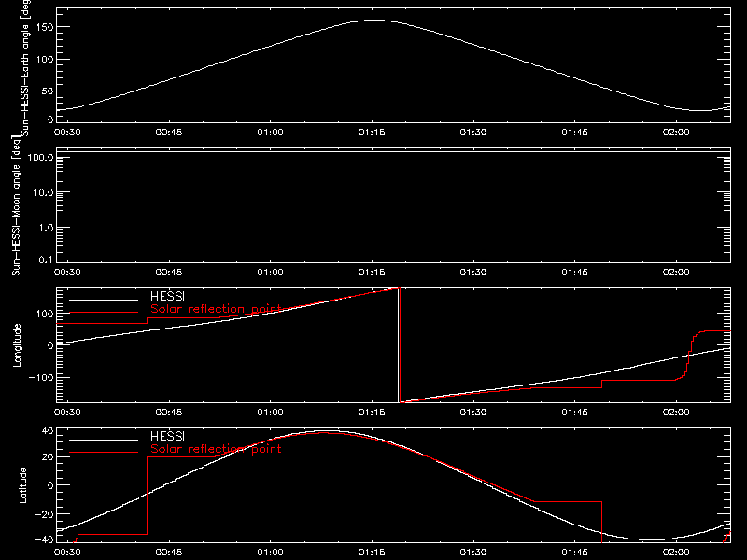
Task: Click the 0 tick label on Longitude plot
Action: coord(50,345)
